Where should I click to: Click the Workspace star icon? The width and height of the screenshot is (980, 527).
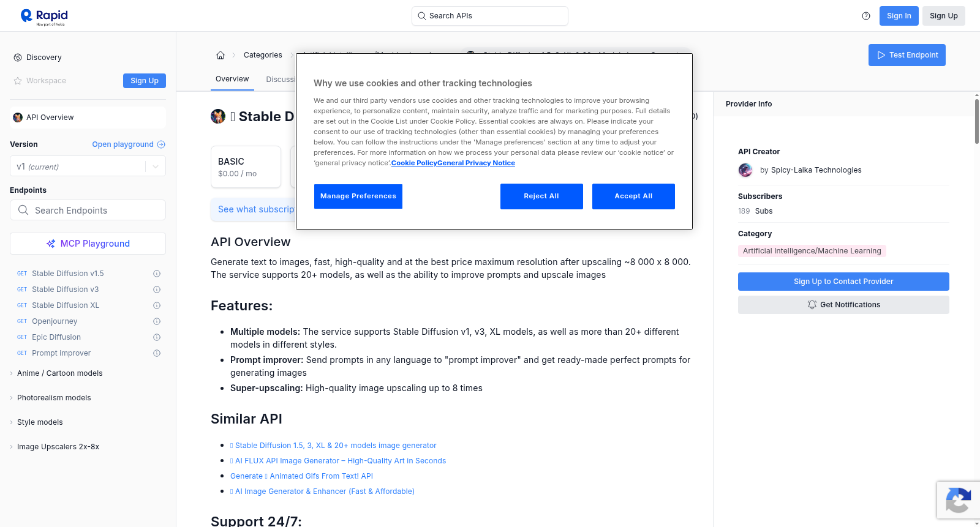pos(18,81)
